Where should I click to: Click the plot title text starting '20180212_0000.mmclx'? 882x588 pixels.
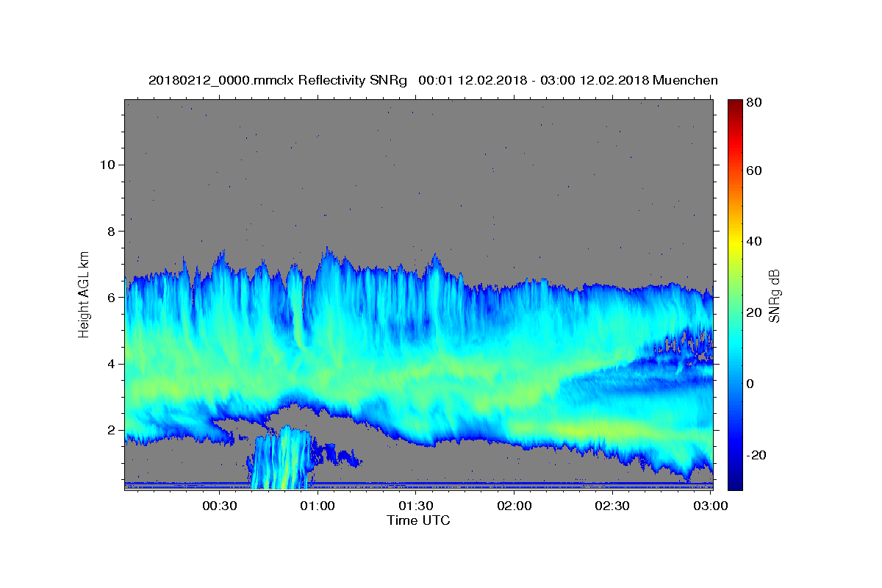point(433,80)
